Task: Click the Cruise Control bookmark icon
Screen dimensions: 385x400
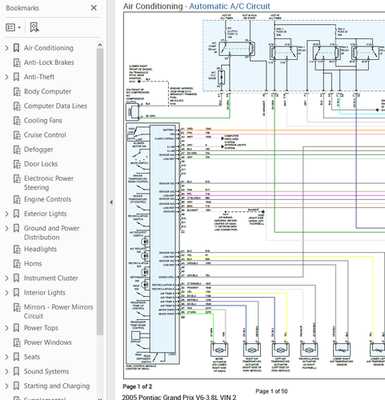Action: pos(16,135)
